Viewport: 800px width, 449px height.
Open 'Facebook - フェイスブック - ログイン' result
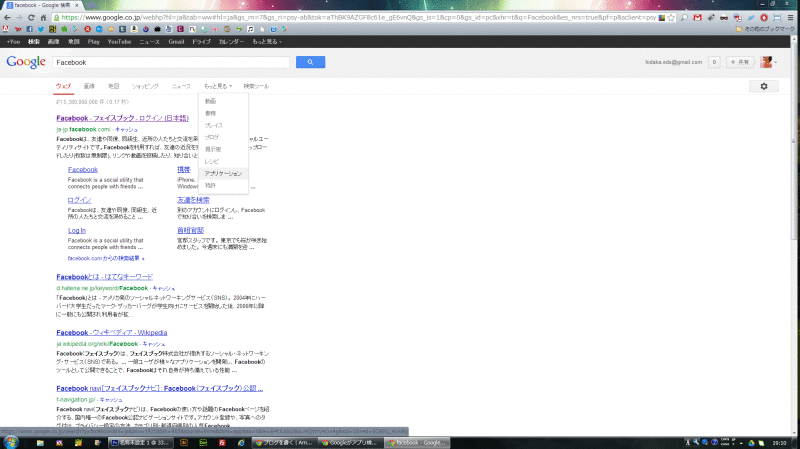[x=122, y=118]
